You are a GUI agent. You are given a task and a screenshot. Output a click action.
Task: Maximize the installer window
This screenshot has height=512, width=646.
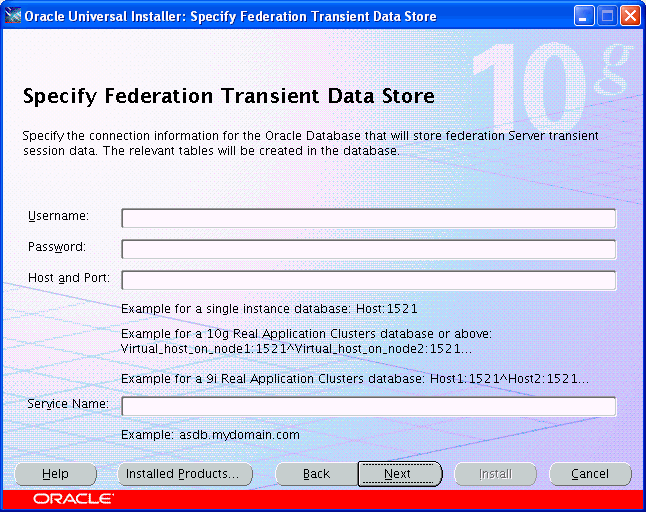[x=607, y=16]
